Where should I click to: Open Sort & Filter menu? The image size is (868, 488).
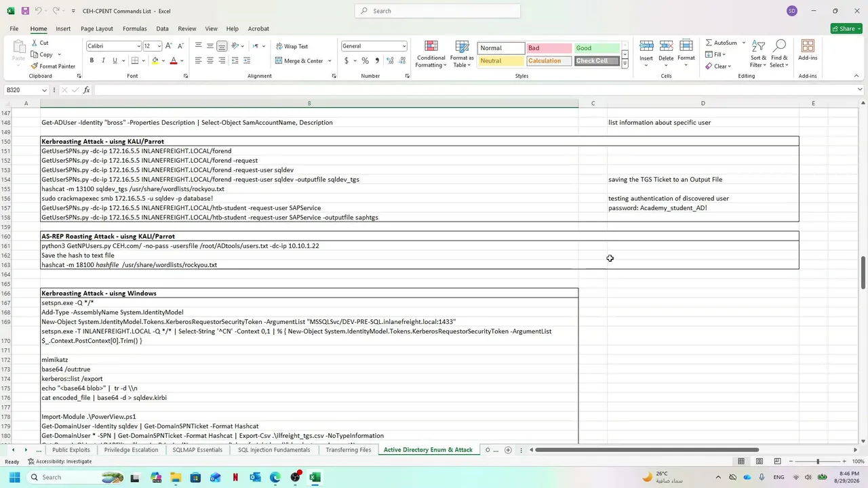point(758,54)
